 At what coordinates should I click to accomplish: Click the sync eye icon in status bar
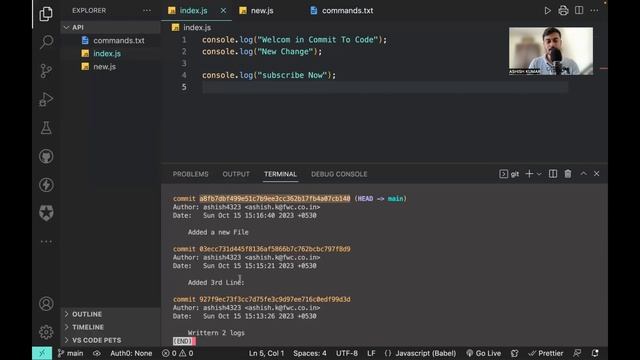pyautogui.click(x=97, y=353)
